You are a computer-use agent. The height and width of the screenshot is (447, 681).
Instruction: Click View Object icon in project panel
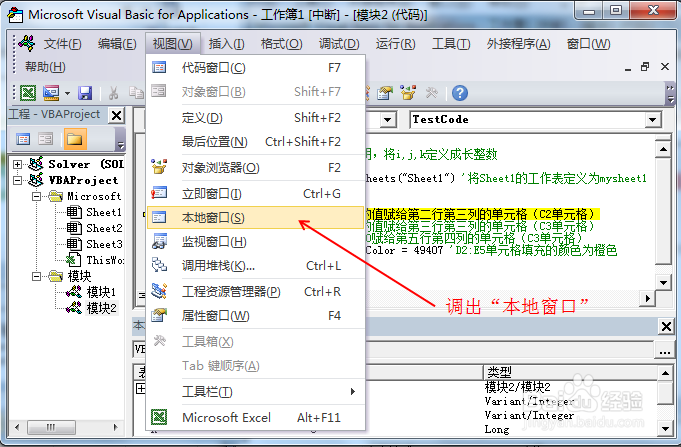coord(45,139)
